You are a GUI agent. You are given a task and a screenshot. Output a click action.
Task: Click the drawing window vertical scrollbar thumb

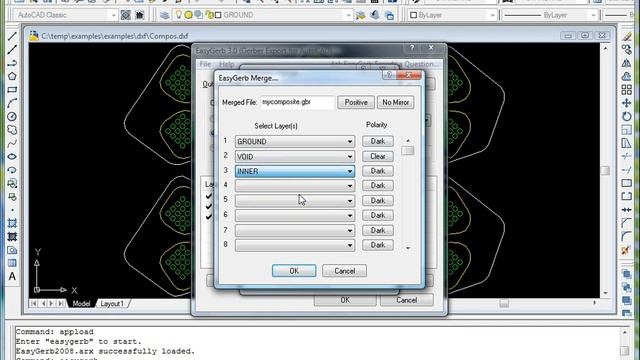tap(605, 170)
